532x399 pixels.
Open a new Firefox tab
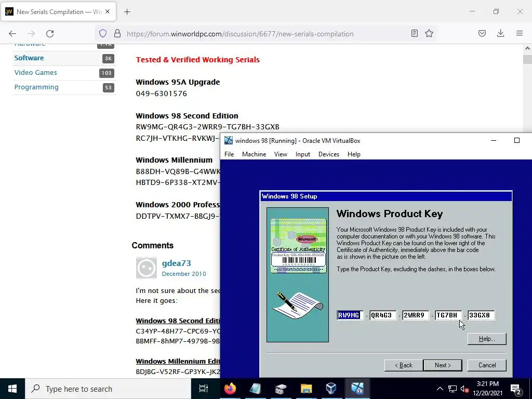coord(127,12)
